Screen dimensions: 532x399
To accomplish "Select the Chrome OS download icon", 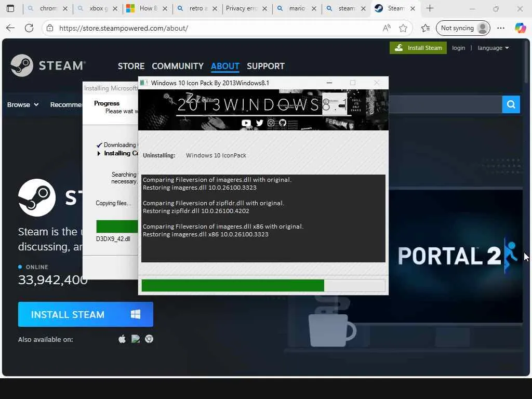I will click(149, 339).
